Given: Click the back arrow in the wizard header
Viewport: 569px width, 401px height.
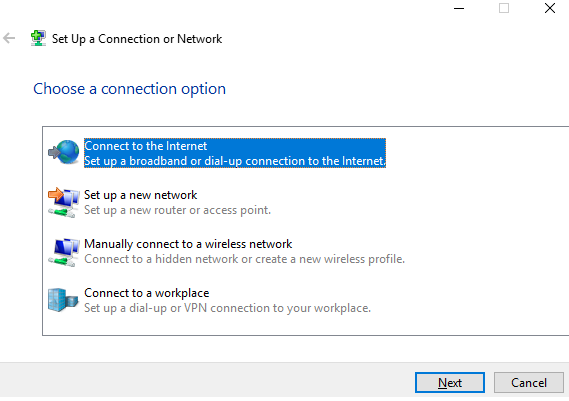Looking at the screenshot, I should coord(9,38).
